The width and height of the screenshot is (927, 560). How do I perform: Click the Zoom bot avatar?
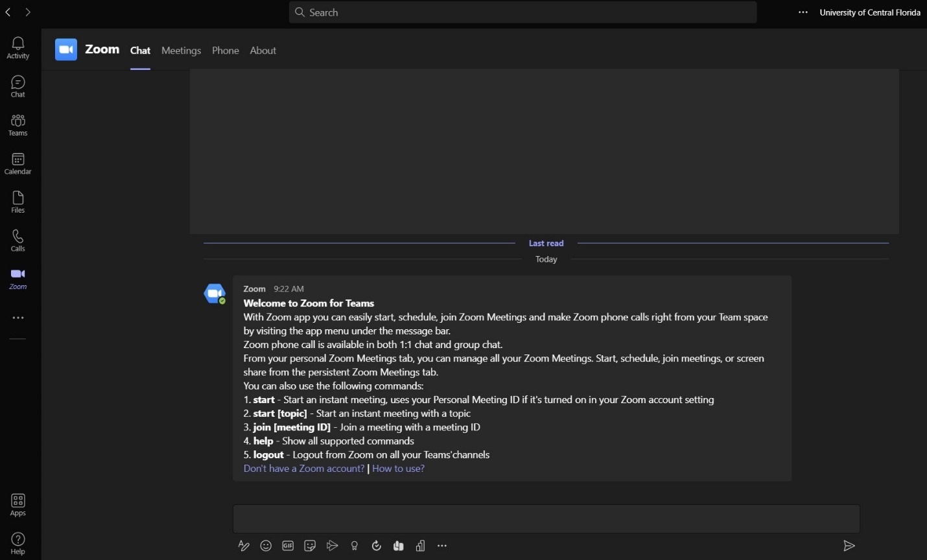pos(215,294)
